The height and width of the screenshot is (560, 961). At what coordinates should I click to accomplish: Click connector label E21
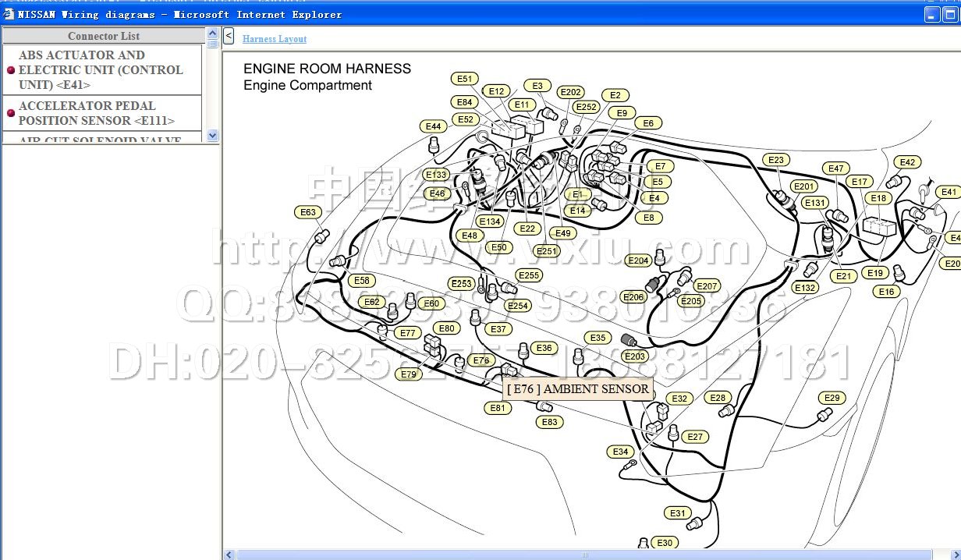point(842,276)
